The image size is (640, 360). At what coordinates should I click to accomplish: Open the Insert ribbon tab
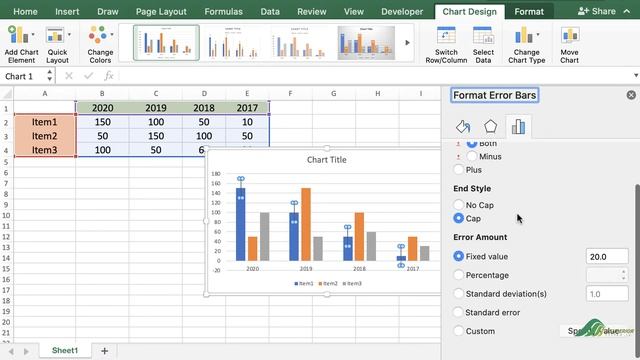[67, 12]
